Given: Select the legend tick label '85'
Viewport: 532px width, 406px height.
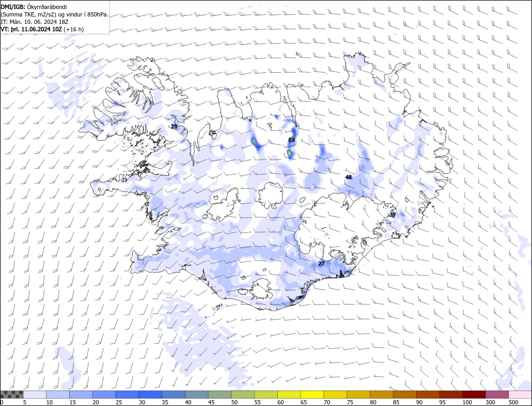Looking at the screenshot, I should 396,402.
